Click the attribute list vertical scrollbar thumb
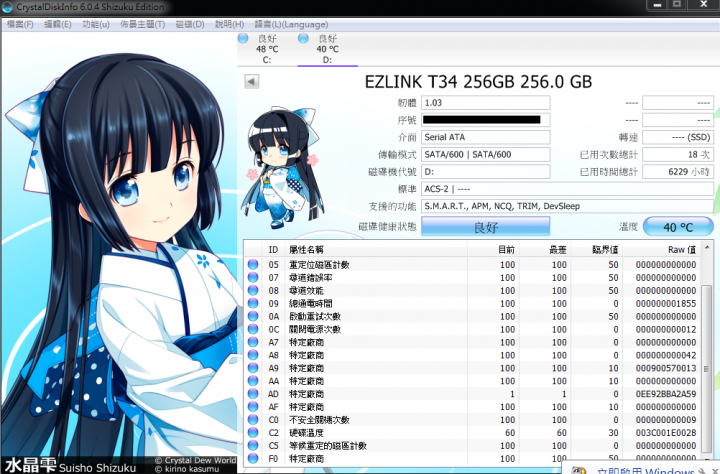 tap(707, 368)
